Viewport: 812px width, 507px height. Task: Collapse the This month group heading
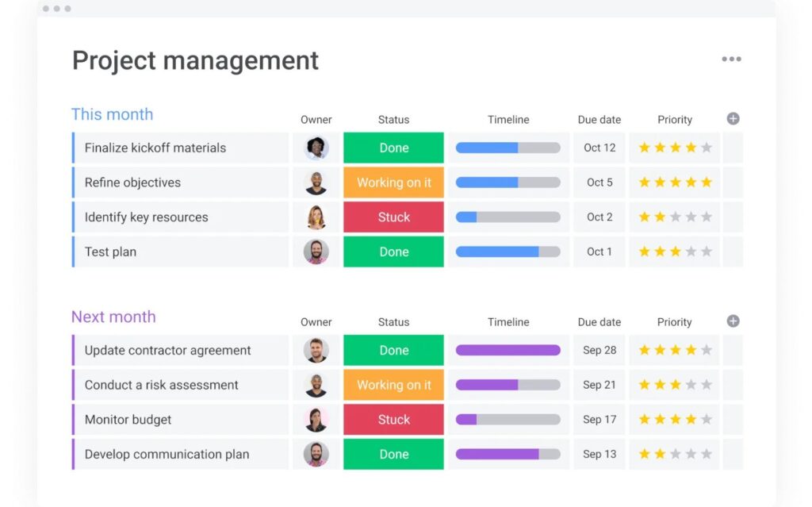click(x=112, y=114)
